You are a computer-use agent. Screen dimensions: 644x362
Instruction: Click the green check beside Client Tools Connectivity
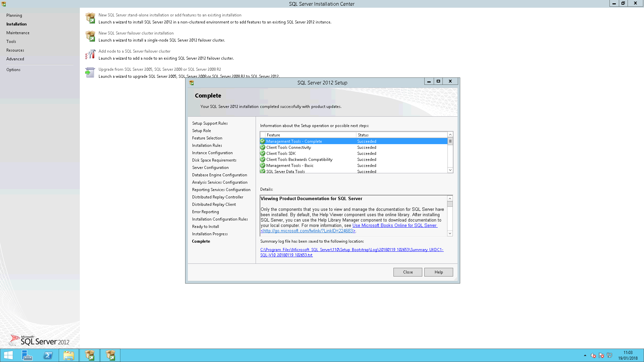(x=263, y=147)
